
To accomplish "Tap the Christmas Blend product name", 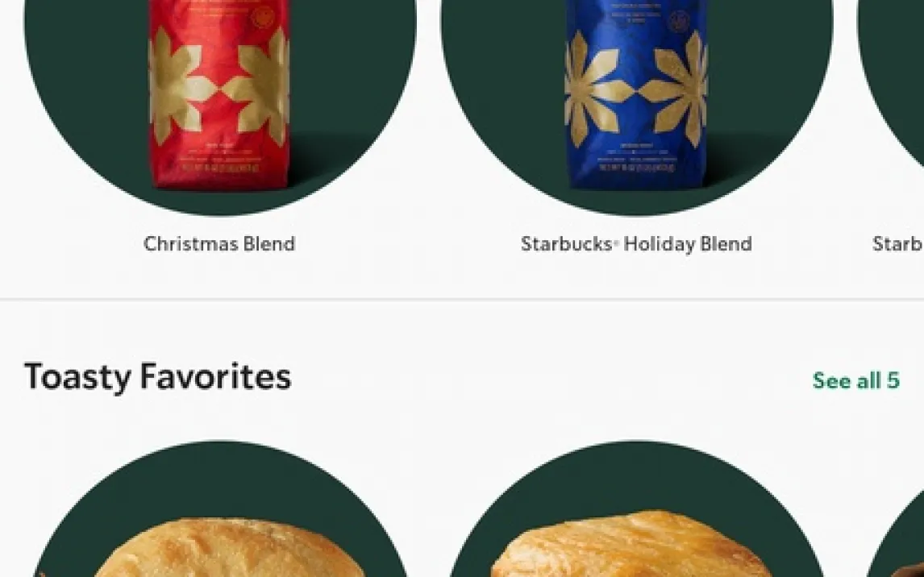I will point(219,243).
